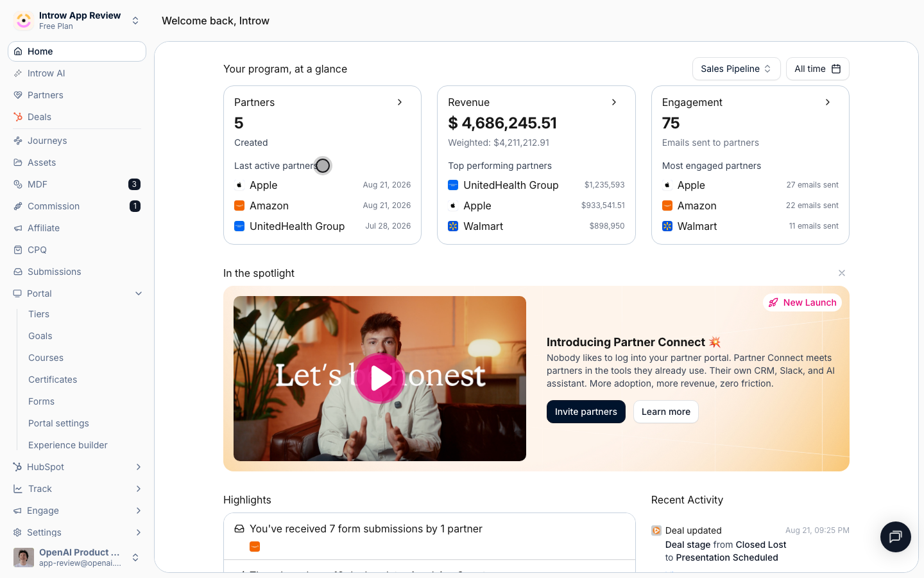Click the Partner Connect video thumbnail

click(x=380, y=378)
